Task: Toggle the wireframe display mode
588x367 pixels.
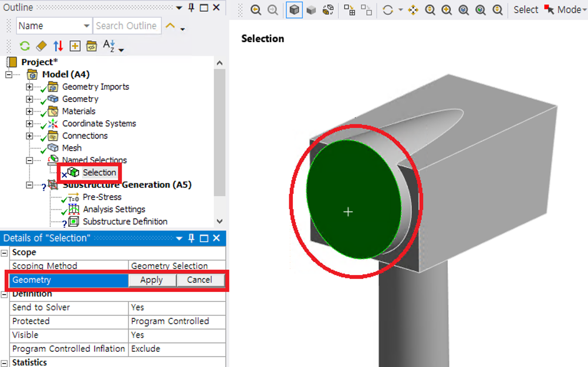Action: pos(328,10)
